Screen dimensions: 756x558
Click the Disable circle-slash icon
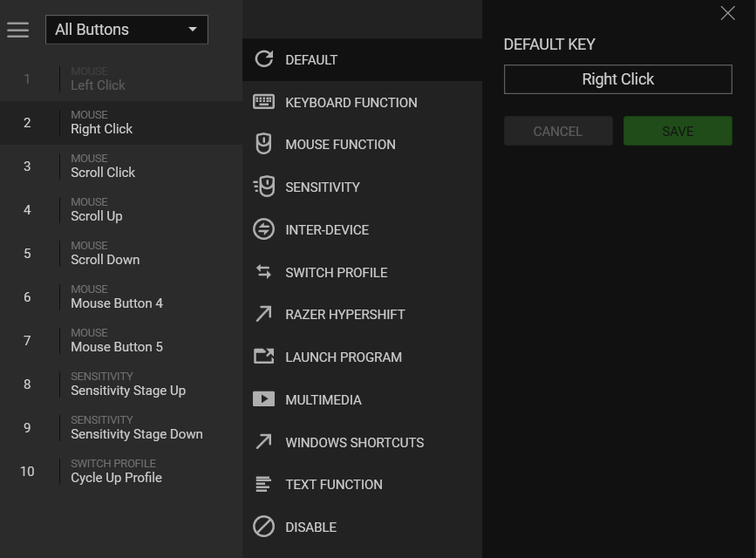pyautogui.click(x=263, y=527)
